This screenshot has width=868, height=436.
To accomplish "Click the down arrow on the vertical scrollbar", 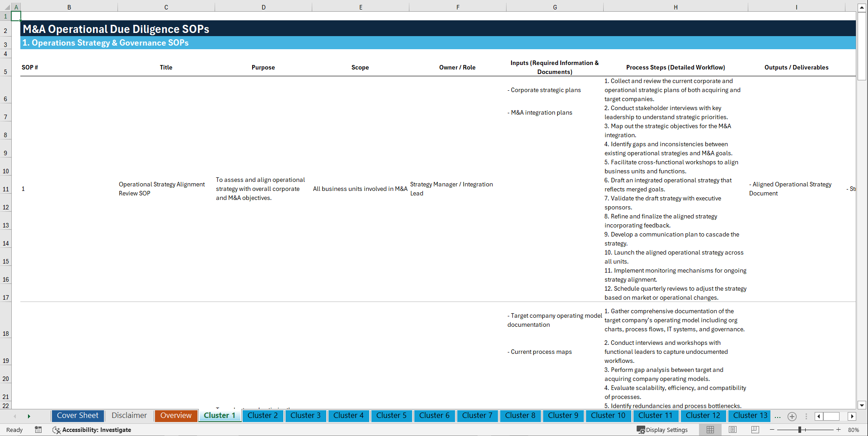I will click(x=862, y=405).
